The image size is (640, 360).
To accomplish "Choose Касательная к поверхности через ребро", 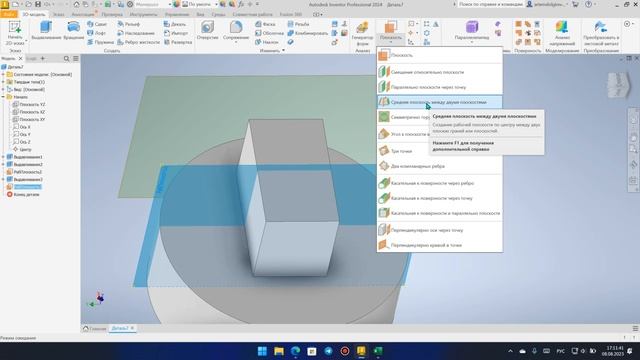I will (440, 183).
